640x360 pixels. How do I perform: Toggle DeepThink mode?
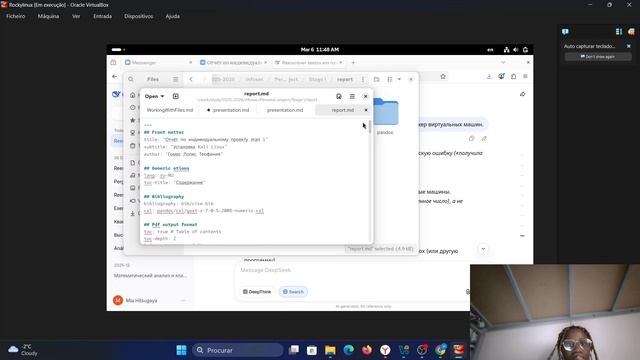257,292
